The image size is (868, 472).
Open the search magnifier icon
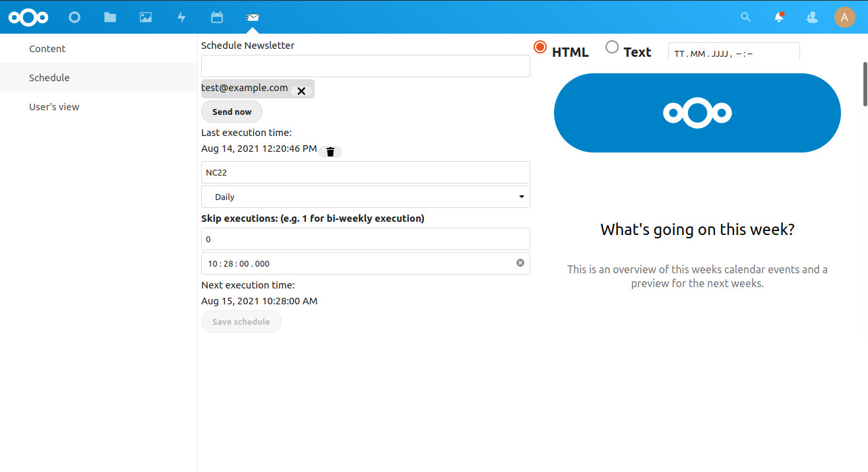pyautogui.click(x=746, y=17)
